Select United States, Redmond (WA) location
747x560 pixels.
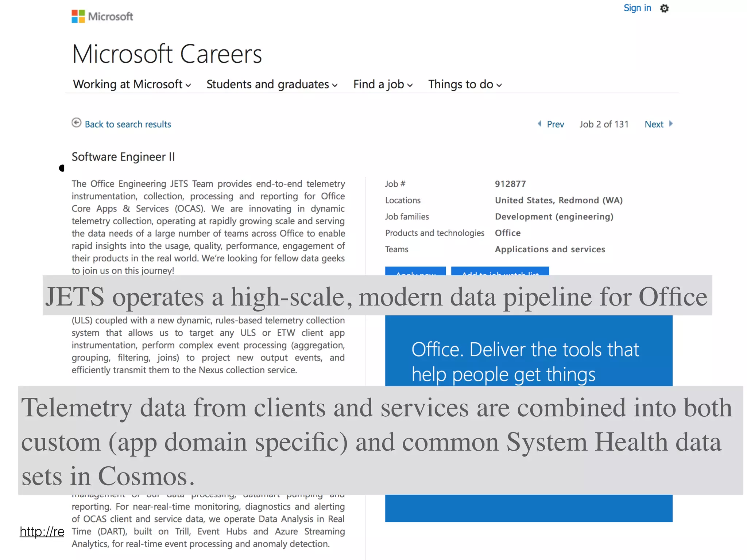click(x=558, y=200)
